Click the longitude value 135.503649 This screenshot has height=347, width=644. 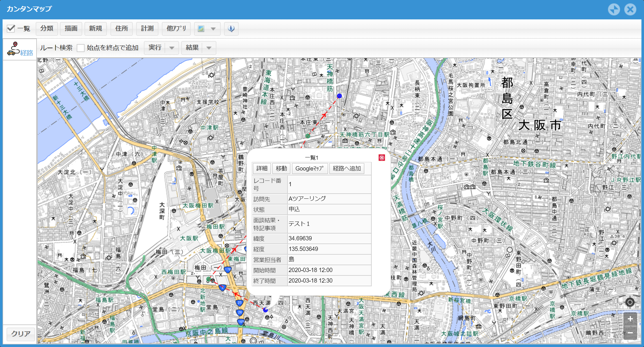point(303,249)
